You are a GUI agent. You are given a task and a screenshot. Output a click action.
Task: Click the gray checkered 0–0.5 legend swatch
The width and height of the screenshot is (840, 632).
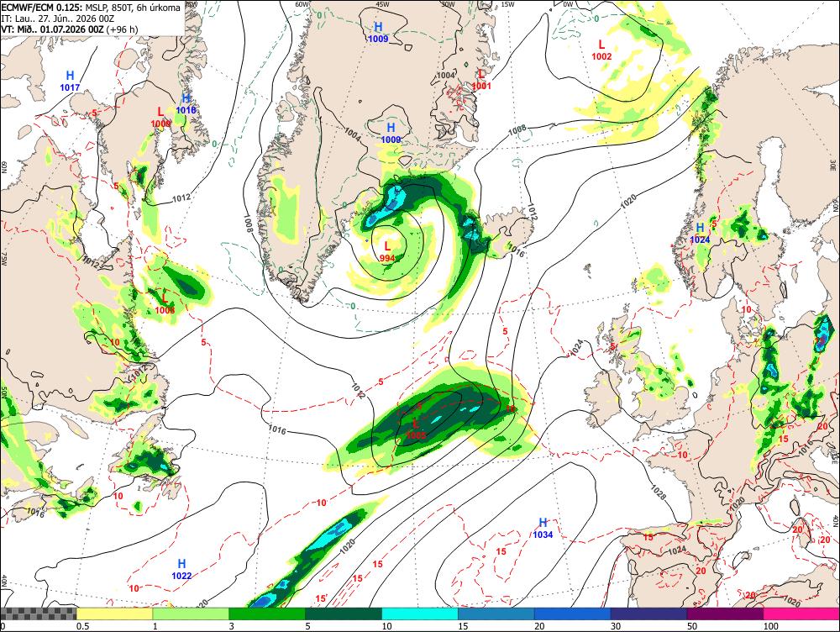[x=39, y=614]
